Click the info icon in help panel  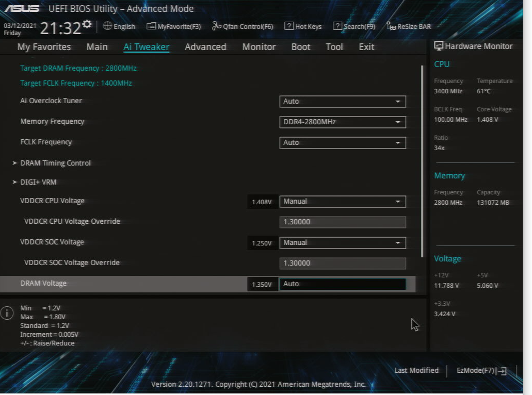tap(7, 313)
